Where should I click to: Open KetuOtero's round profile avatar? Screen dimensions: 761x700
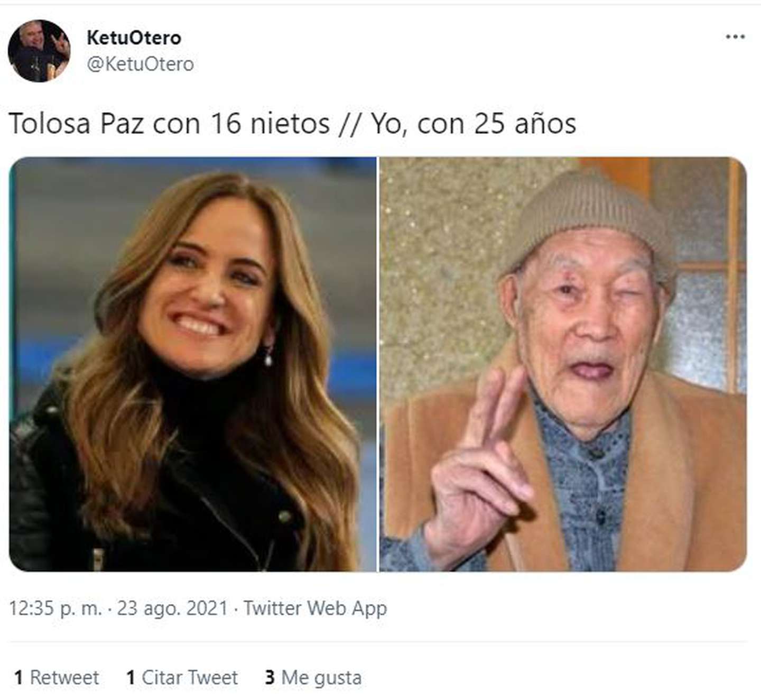point(39,51)
